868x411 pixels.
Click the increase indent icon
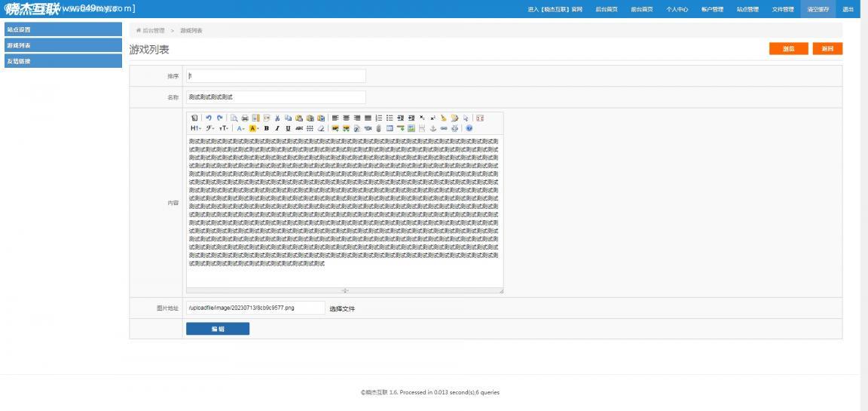click(400, 118)
